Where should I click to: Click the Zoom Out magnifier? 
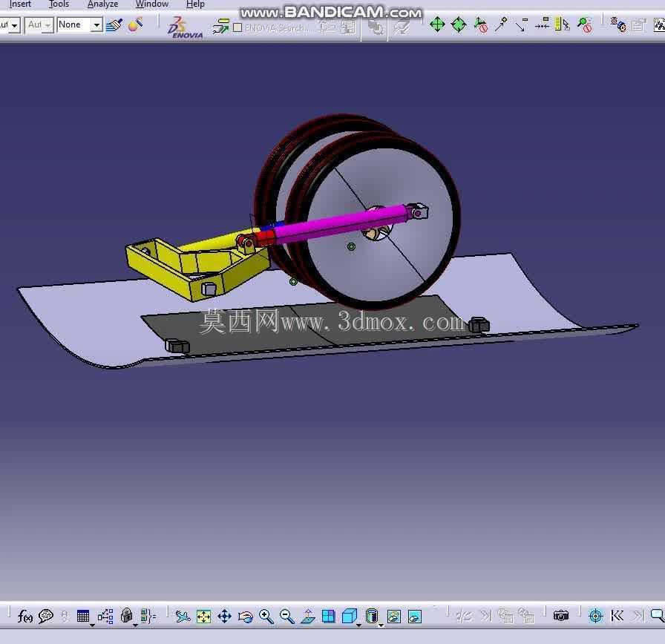tap(287, 616)
